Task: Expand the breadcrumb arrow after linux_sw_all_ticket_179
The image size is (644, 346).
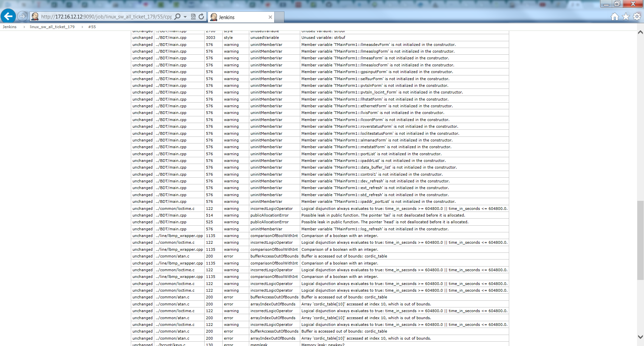Action: [x=82, y=27]
